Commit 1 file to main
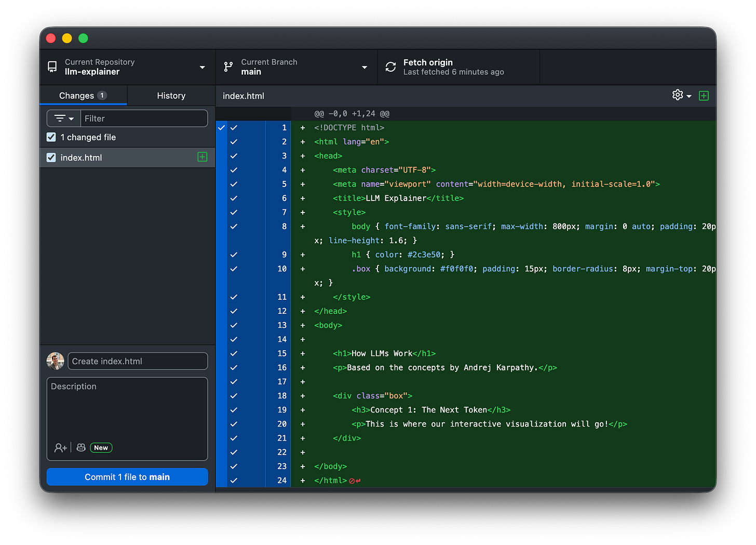Image resolution: width=756 pixels, height=545 pixels. click(127, 476)
